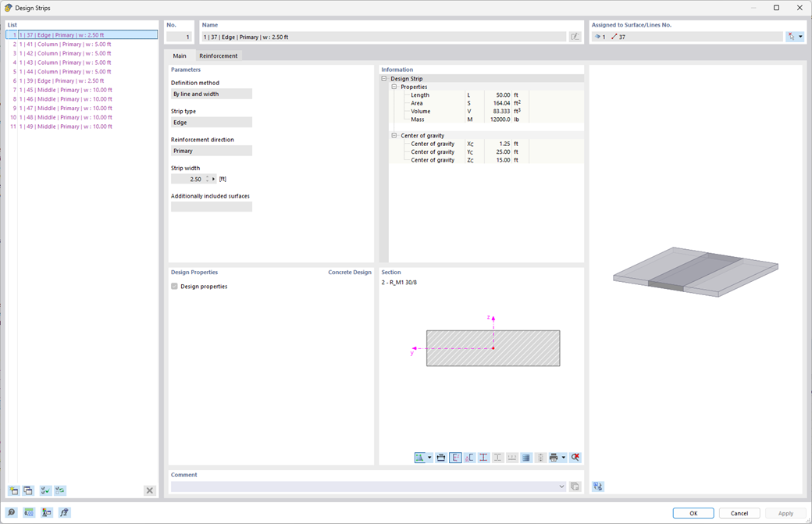Print the section graphic
The image size is (812, 524).
pyautogui.click(x=554, y=457)
